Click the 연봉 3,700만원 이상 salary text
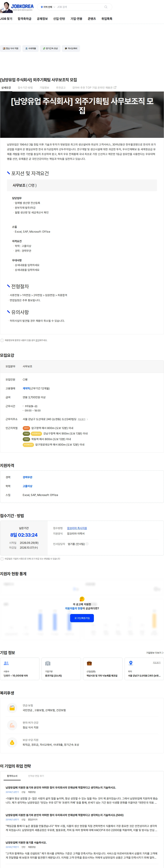Screen dimensions: 164x868 (x=34, y=397)
